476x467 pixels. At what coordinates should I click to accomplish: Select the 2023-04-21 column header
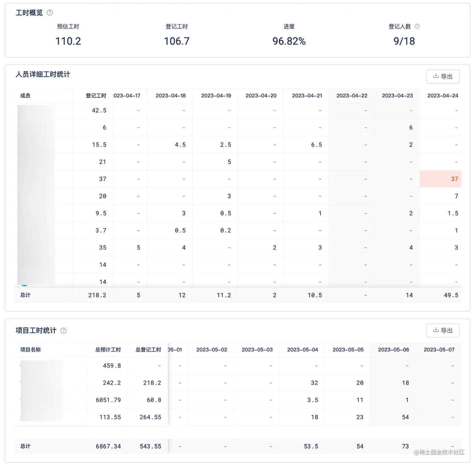click(x=307, y=96)
